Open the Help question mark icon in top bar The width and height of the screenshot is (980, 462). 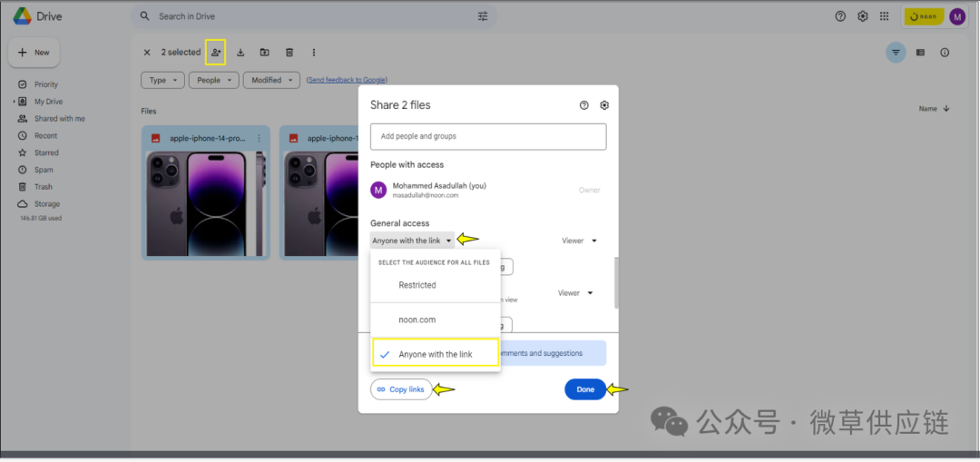click(840, 16)
